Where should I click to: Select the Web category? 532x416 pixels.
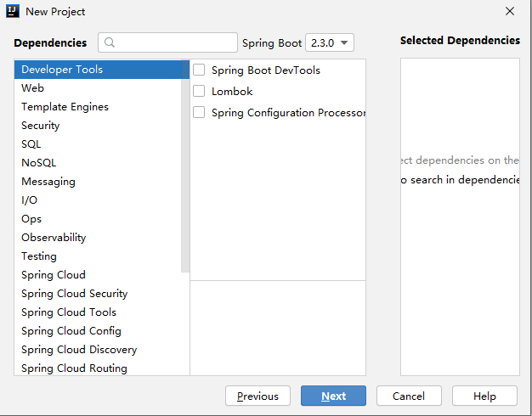(33, 88)
